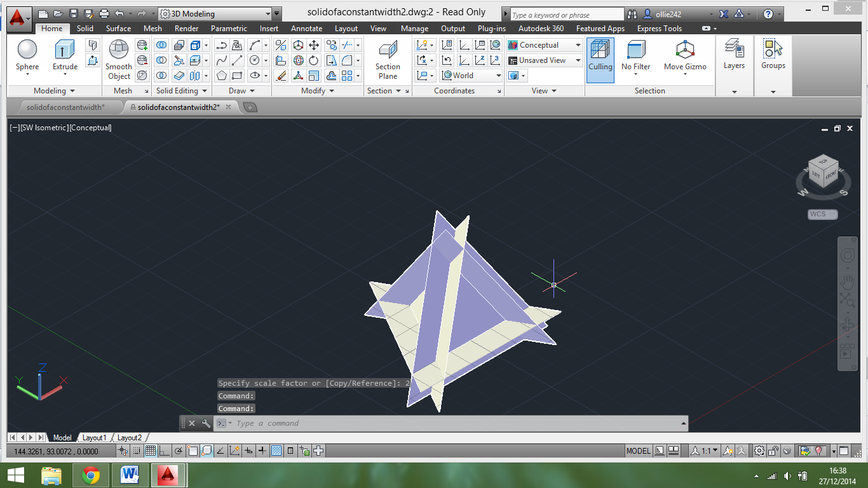Viewport: 868px width, 488px height.
Task: Click the Conceptual viewport style label
Action: click(90, 128)
